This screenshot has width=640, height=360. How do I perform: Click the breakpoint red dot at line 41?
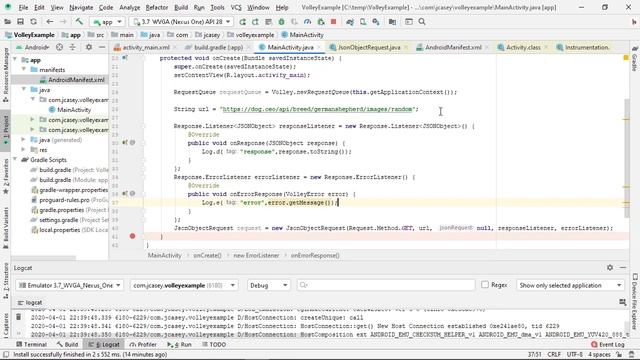(132, 236)
